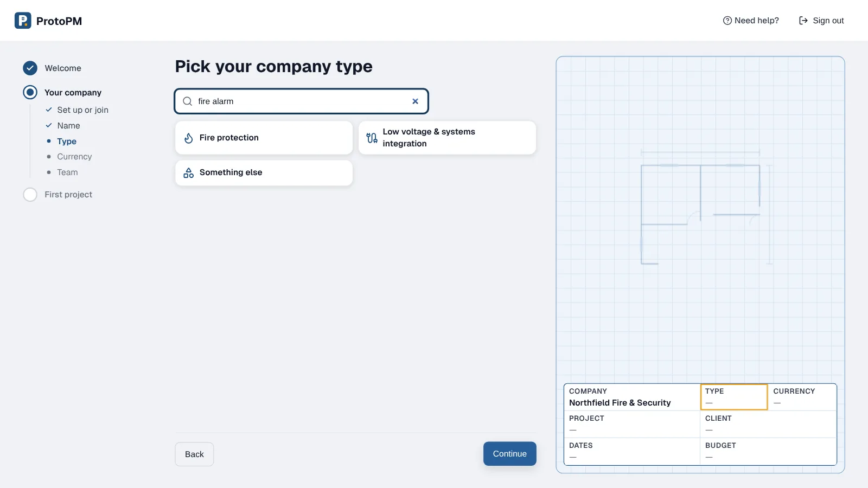Click the Low voltage cable icon
Image resolution: width=868 pixels, height=488 pixels.
372,138
